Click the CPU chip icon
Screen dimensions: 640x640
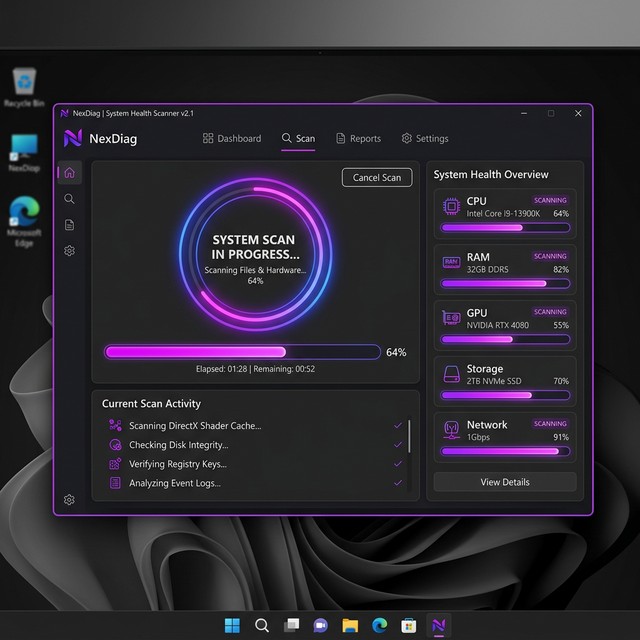(450, 206)
